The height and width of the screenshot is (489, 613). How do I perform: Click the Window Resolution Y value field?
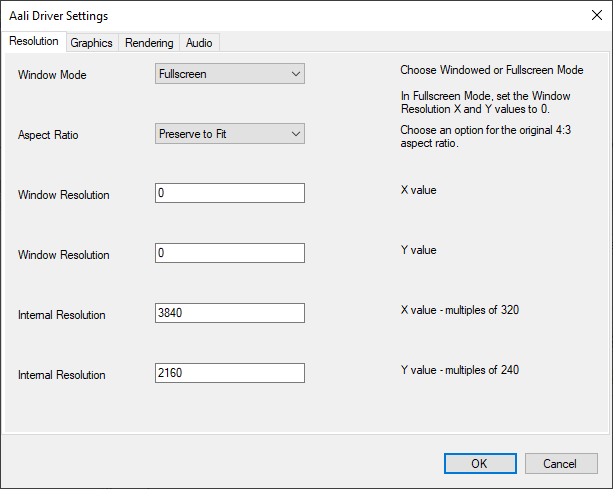click(230, 253)
